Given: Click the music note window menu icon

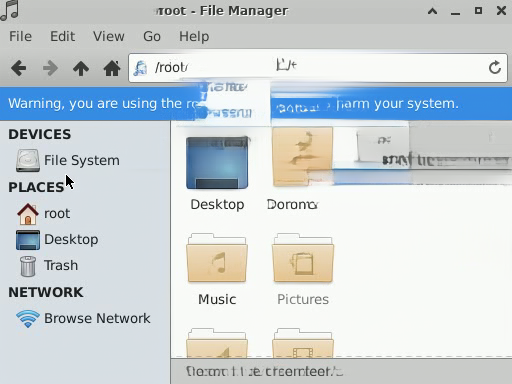Looking at the screenshot, I should 10,10.
